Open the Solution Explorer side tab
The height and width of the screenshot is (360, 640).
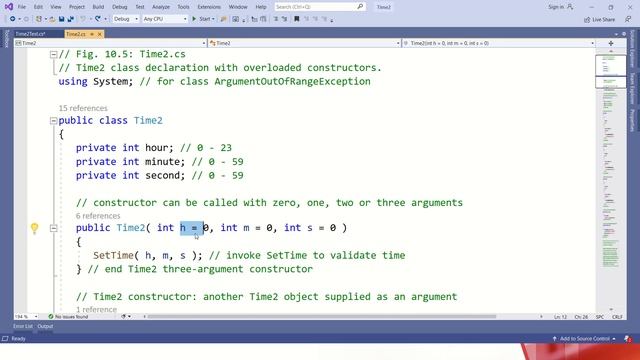(632, 49)
